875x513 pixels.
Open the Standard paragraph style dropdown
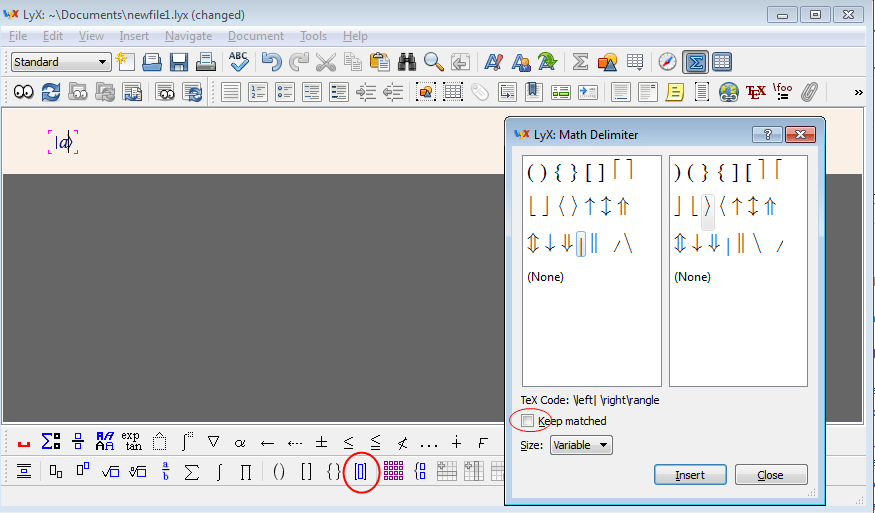(x=60, y=62)
